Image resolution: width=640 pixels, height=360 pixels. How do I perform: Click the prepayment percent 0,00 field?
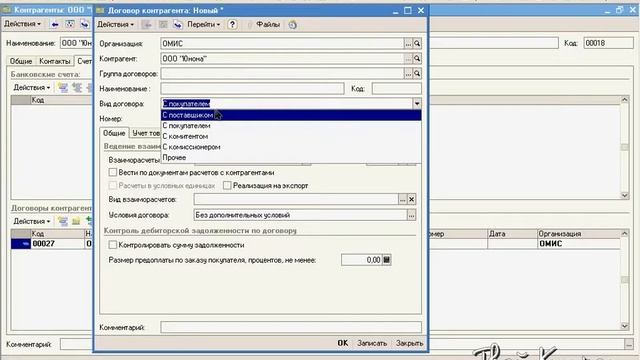pyautogui.click(x=362, y=260)
